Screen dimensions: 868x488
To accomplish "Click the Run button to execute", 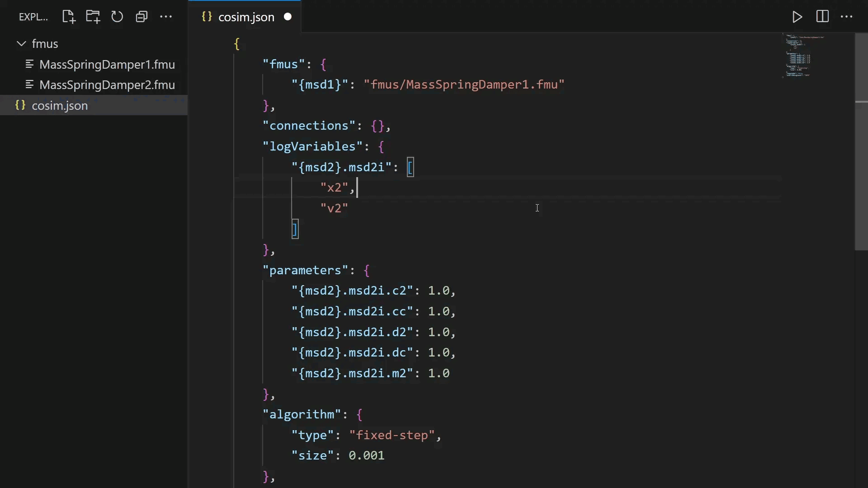I will point(797,17).
